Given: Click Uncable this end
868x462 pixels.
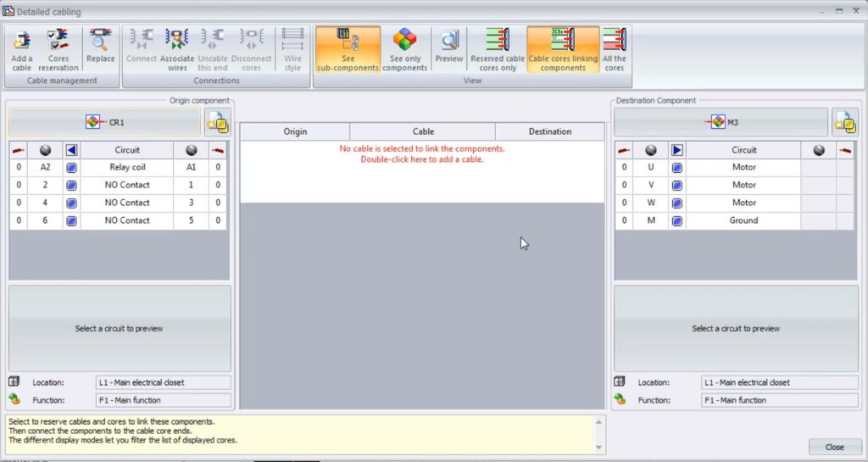Looking at the screenshot, I should [213, 50].
